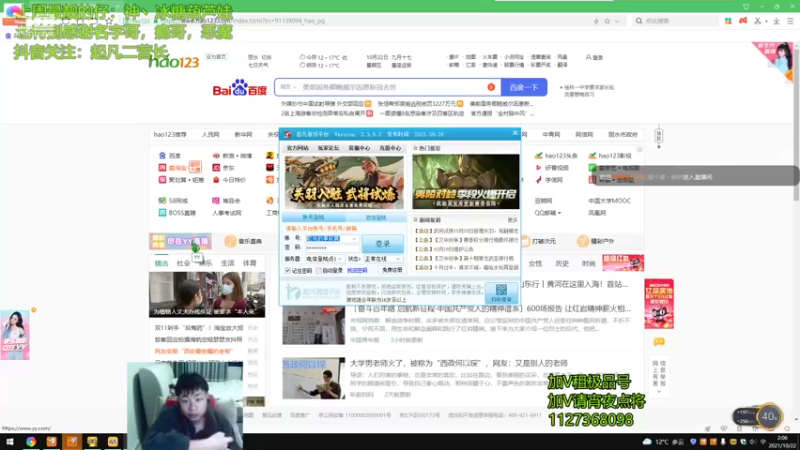Click the 找回密码 link
Screen dimensions: 800x450
pos(357,270)
